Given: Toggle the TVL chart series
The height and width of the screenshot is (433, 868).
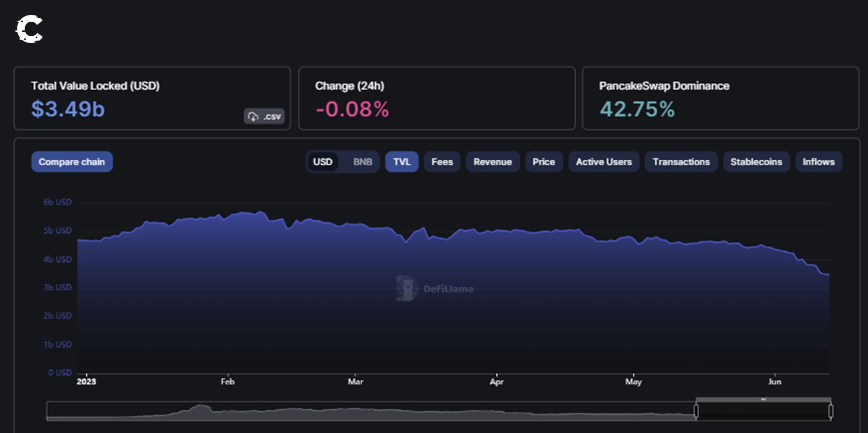Looking at the screenshot, I should click(x=401, y=162).
